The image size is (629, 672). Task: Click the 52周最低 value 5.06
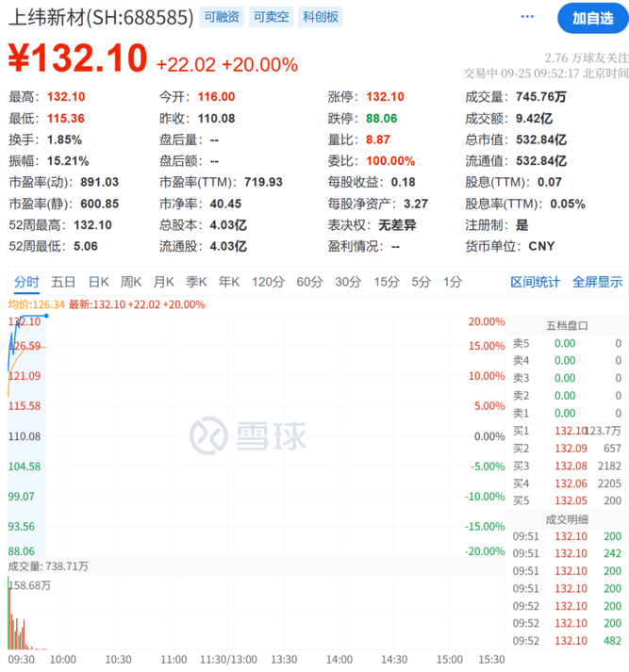(86, 246)
